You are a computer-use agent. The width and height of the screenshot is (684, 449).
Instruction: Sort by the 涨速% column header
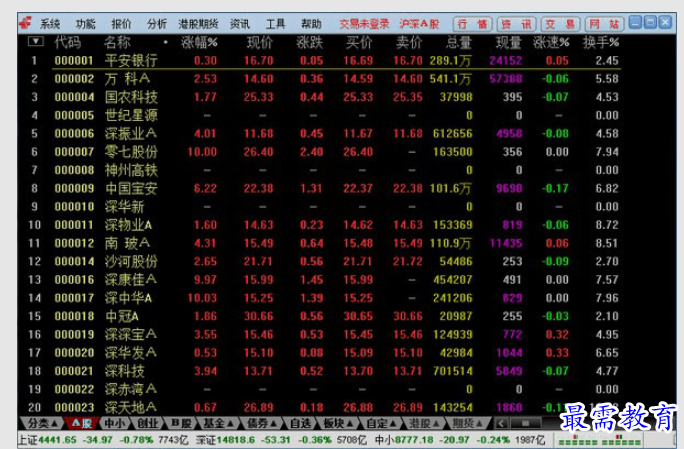click(551, 42)
